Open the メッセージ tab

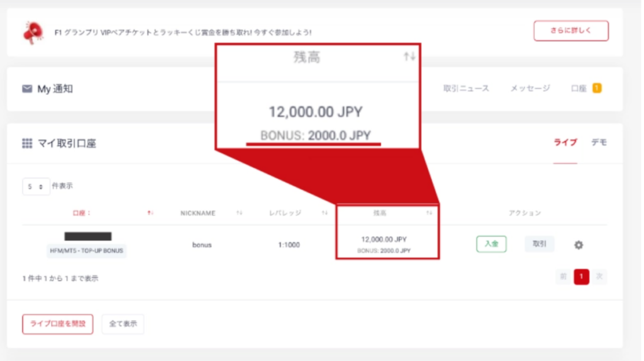[530, 88]
